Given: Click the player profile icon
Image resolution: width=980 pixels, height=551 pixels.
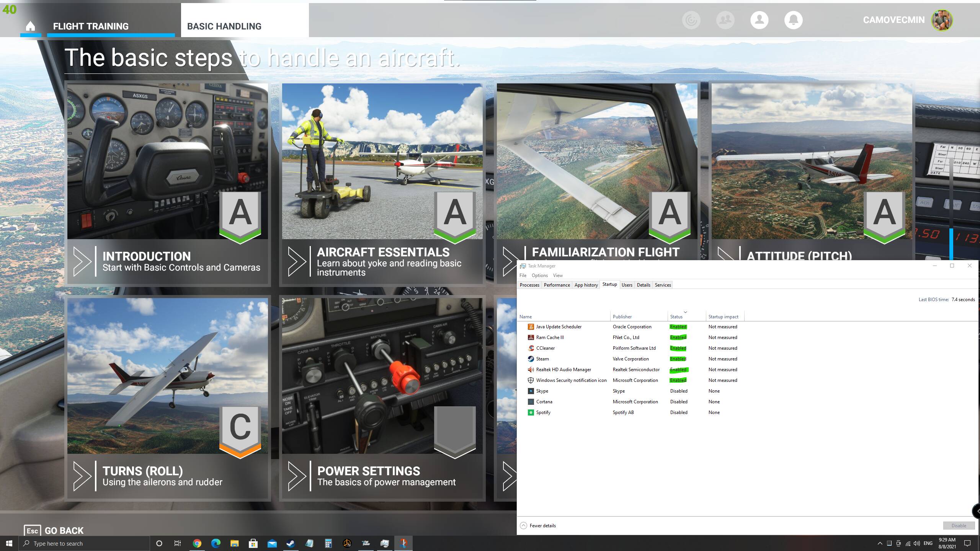Looking at the screenshot, I should click(x=759, y=20).
